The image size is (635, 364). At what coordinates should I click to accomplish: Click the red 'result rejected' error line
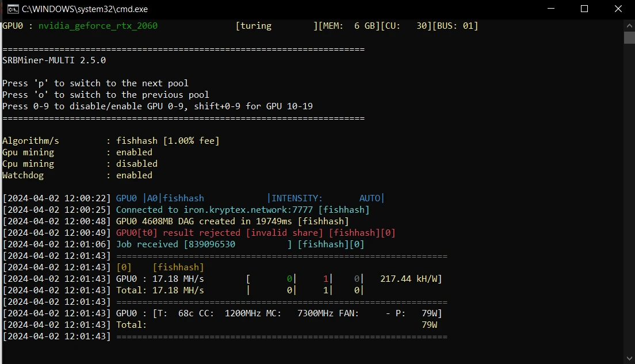tap(255, 233)
